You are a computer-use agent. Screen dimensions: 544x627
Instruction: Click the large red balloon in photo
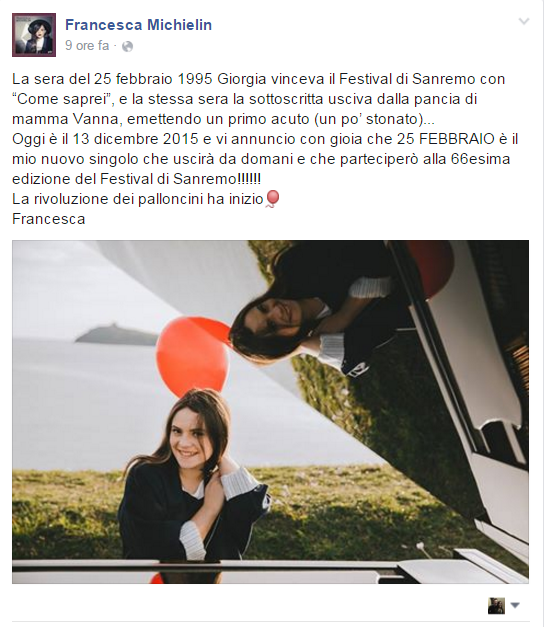coord(192,354)
